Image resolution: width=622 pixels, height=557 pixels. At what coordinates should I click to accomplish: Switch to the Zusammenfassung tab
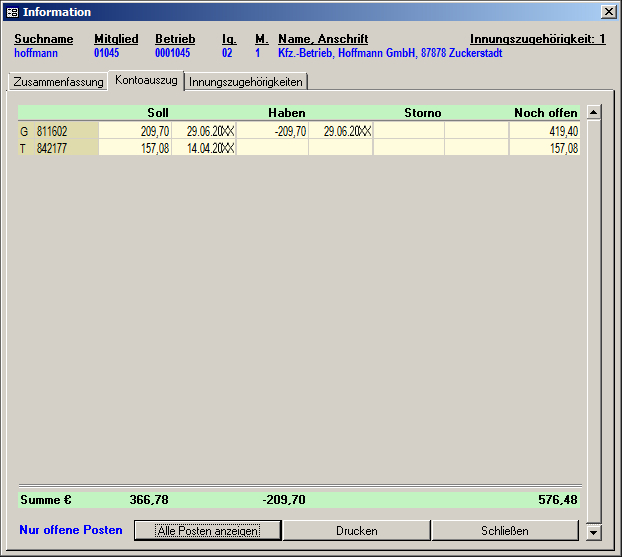point(57,82)
